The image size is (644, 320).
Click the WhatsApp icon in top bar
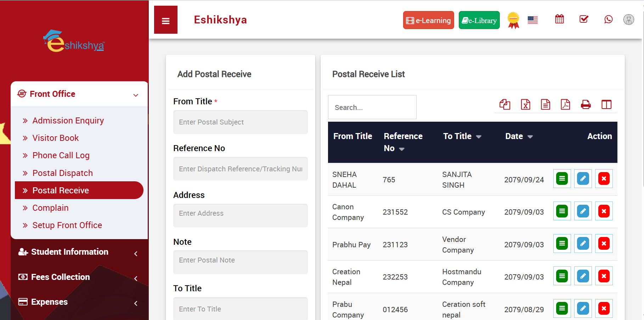coord(608,19)
